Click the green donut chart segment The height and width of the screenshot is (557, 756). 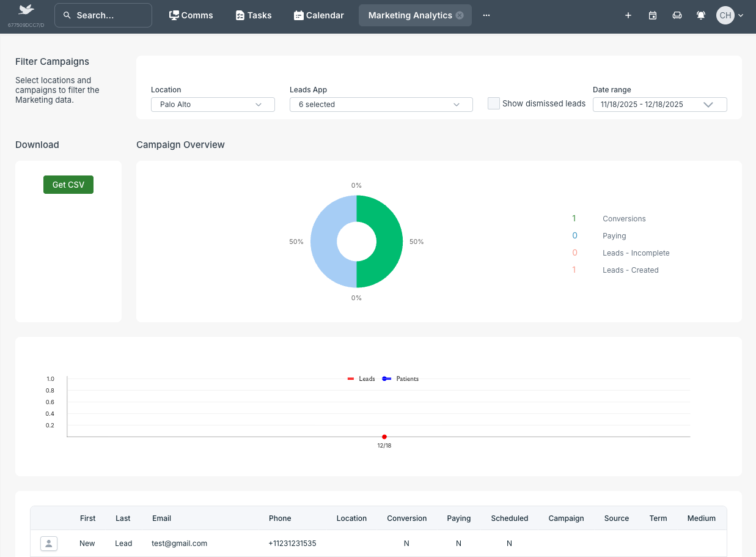click(390, 242)
